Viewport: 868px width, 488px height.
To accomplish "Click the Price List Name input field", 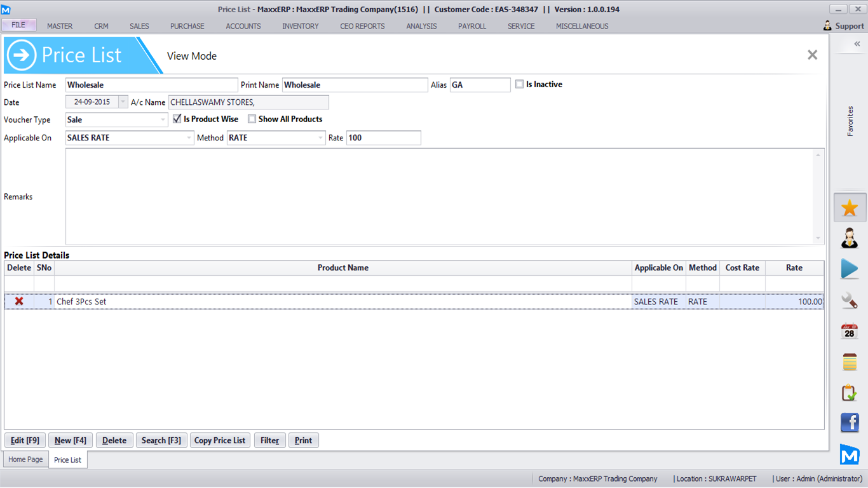I will pyautogui.click(x=151, y=85).
